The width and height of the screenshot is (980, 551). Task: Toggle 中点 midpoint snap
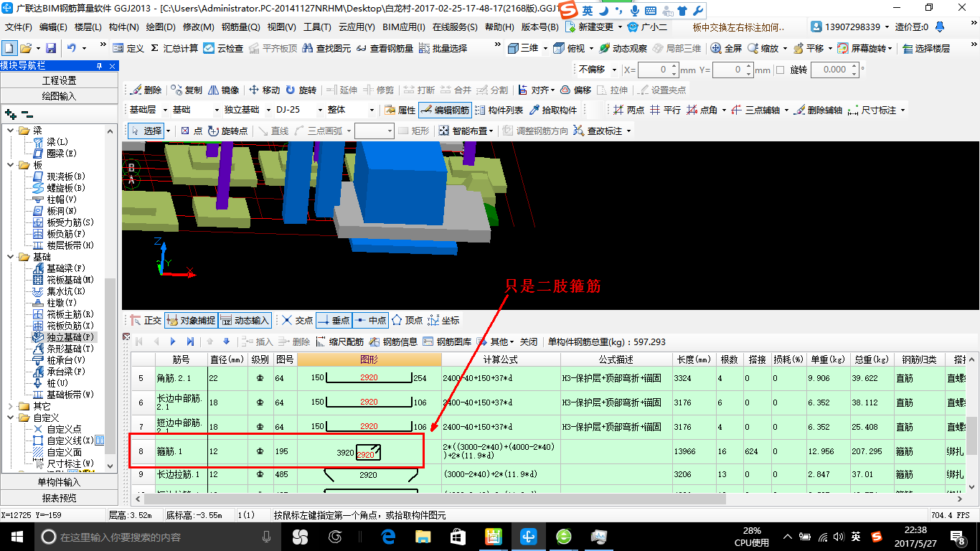(369, 320)
